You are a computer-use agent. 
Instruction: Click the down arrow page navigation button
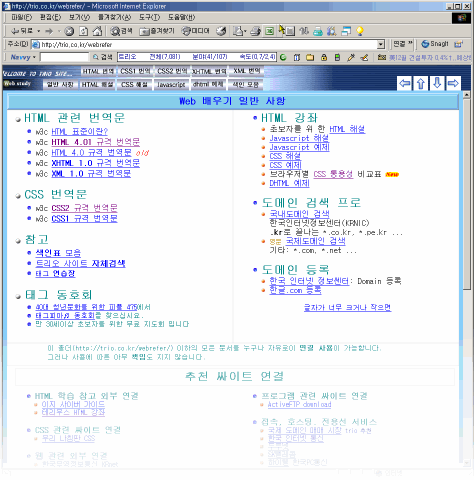[x=437, y=83]
